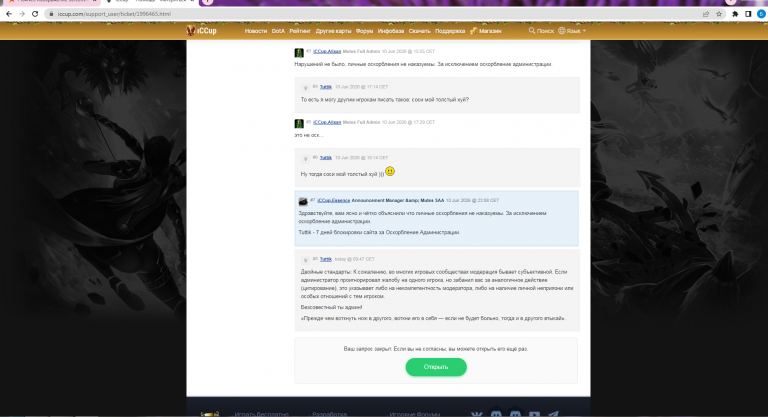The height and width of the screenshot is (417, 768).
Task: Open the blue browser profile avatar
Action: [x=761, y=14]
